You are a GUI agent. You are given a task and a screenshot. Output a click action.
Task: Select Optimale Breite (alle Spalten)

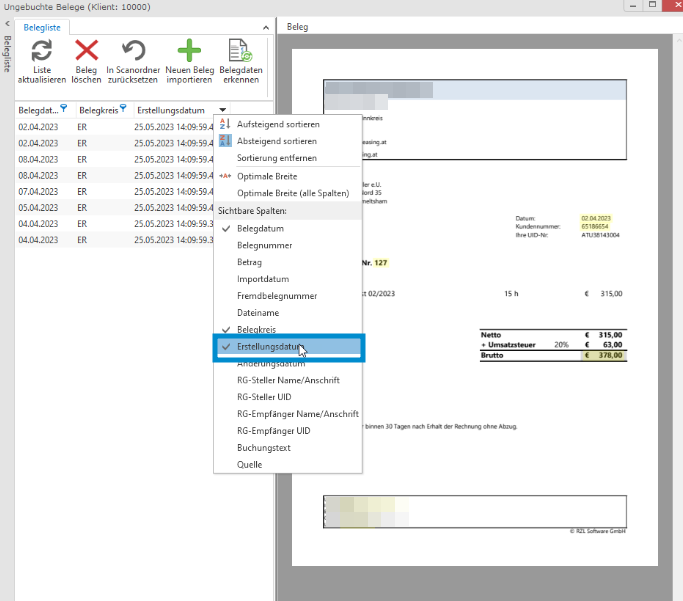(x=292, y=193)
